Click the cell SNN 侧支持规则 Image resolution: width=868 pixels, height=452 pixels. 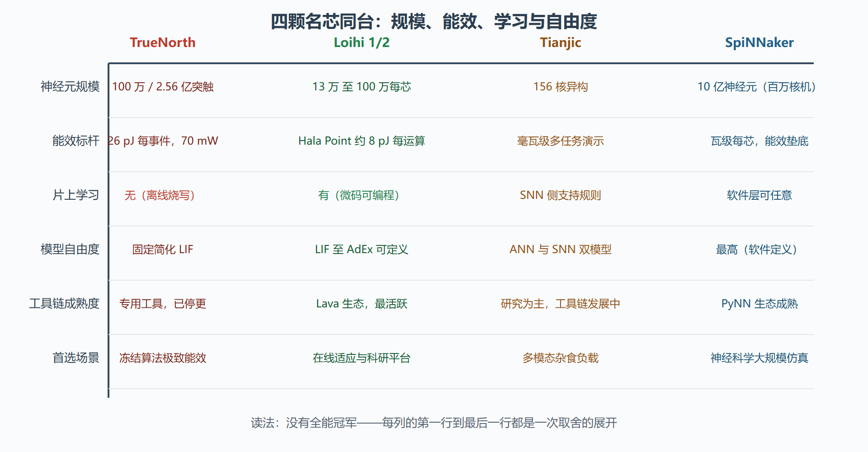[x=561, y=195]
